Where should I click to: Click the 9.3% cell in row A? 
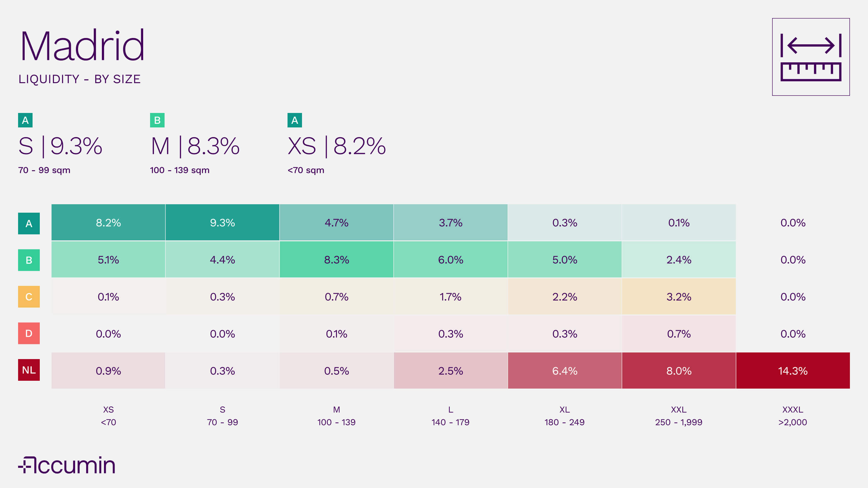click(222, 223)
